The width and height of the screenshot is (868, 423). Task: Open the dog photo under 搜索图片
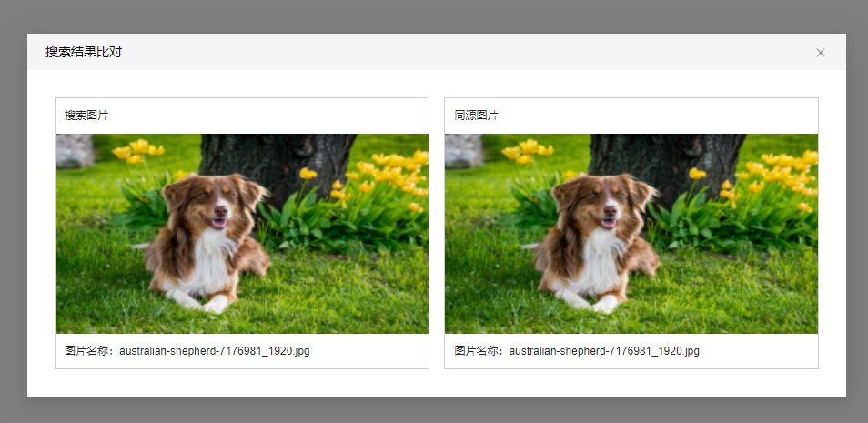click(242, 234)
